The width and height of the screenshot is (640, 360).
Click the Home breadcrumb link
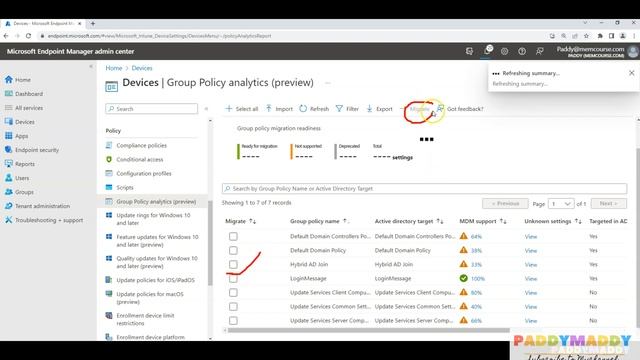(x=114, y=68)
